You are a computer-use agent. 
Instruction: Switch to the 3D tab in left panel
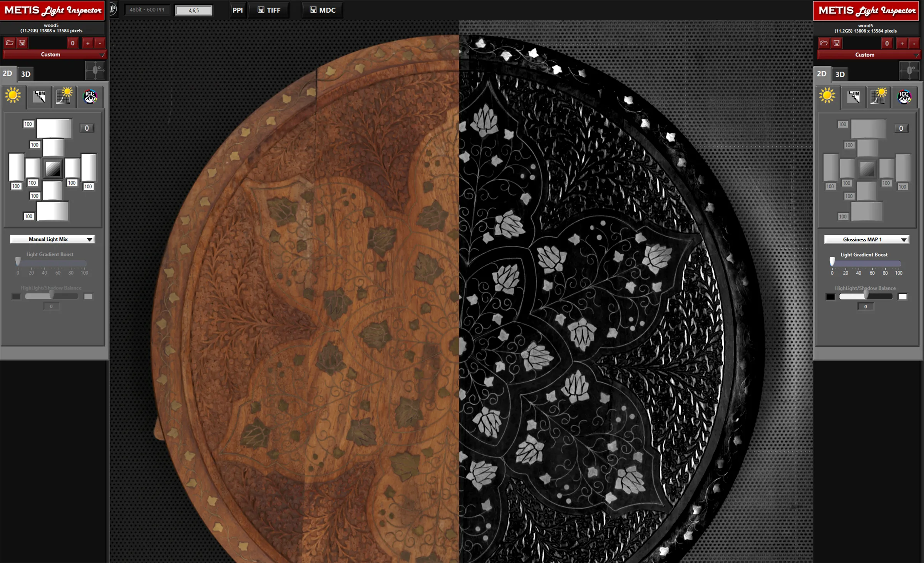coord(26,74)
